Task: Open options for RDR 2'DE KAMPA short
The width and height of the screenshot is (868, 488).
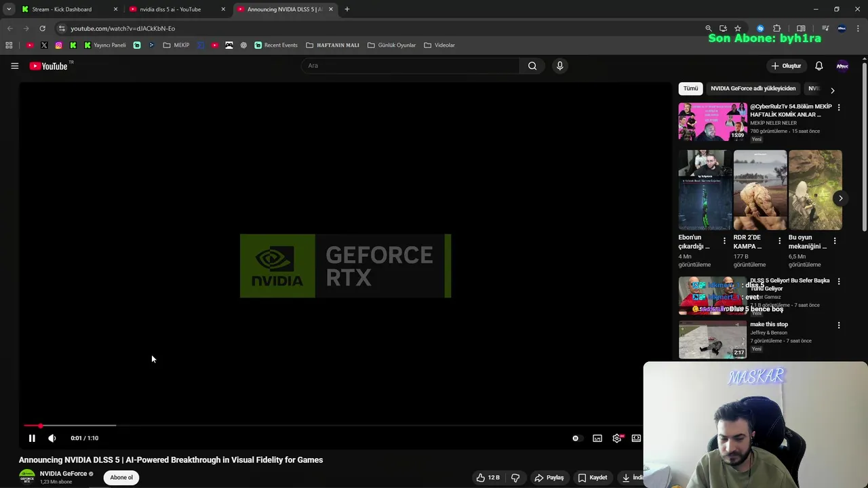Action: pos(779,241)
